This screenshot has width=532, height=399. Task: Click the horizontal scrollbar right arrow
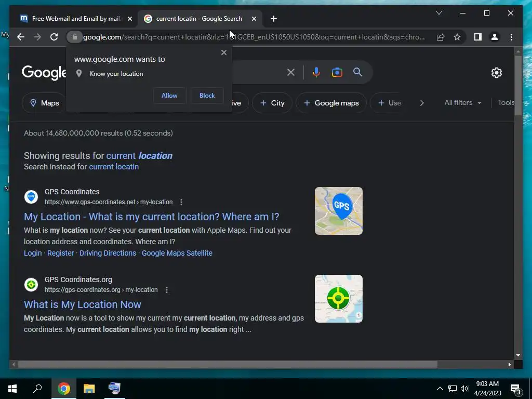[510, 365]
